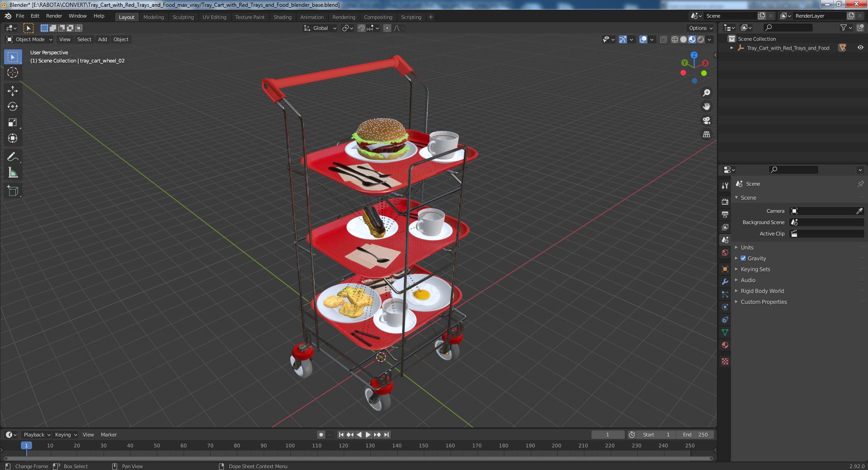Open the Material properties tab

tap(725, 345)
